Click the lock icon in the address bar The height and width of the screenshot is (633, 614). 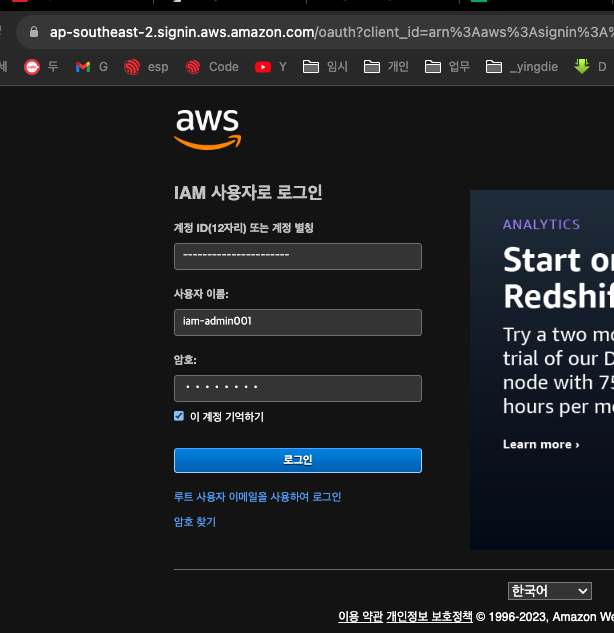[34, 32]
